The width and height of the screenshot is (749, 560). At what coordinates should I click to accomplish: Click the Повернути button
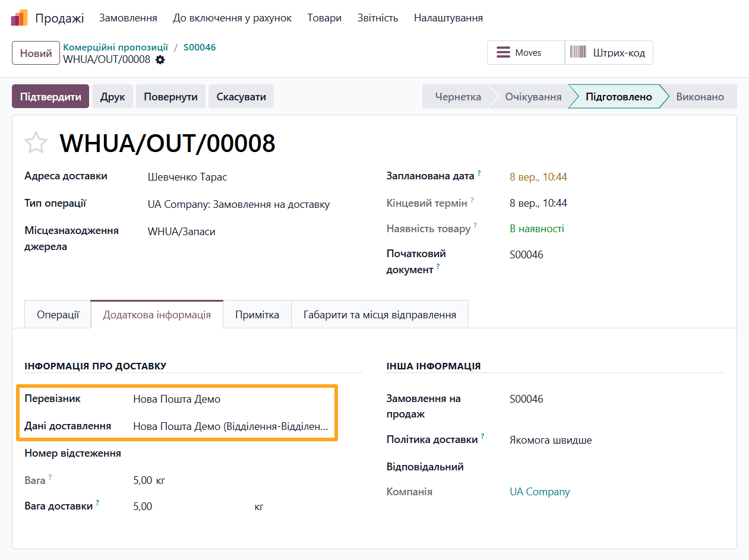coord(170,96)
